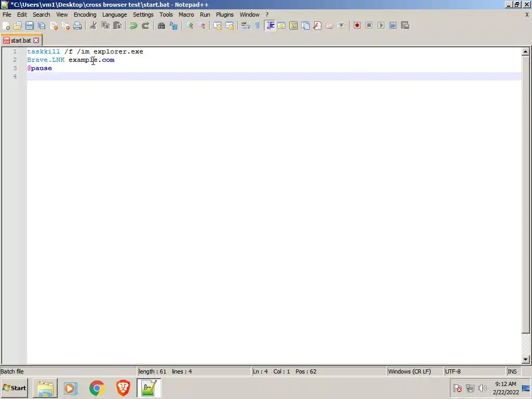Open Define Your Language icon

(282, 26)
